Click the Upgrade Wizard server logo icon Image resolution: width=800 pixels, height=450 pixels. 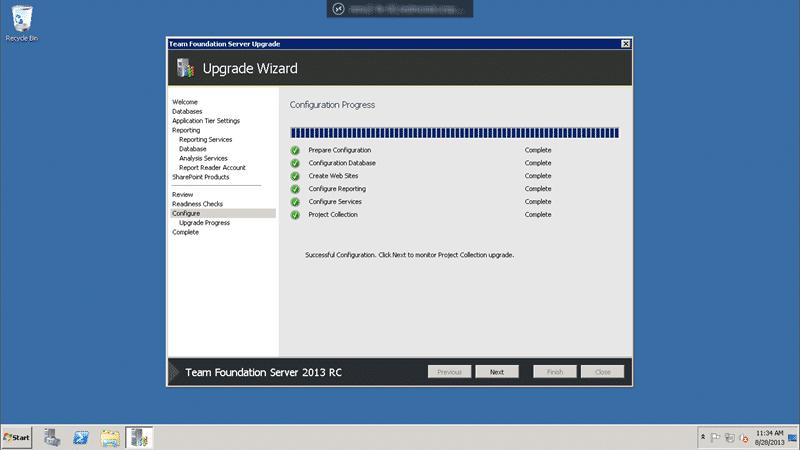185,68
